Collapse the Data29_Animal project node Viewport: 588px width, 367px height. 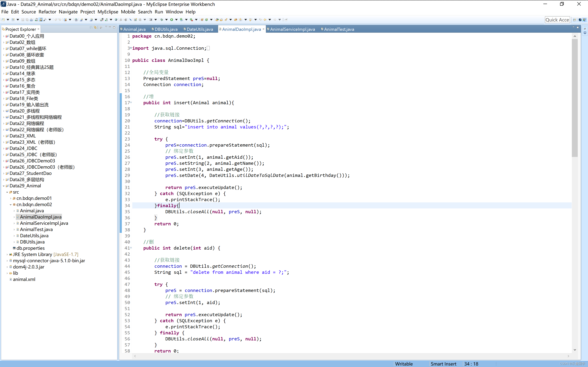point(4,186)
